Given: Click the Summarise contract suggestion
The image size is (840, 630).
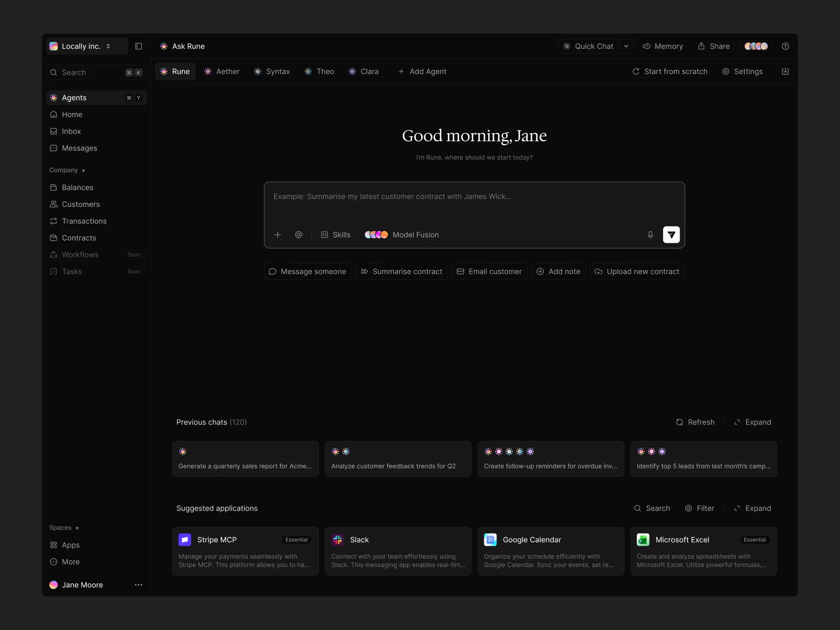Looking at the screenshot, I should 402,272.
